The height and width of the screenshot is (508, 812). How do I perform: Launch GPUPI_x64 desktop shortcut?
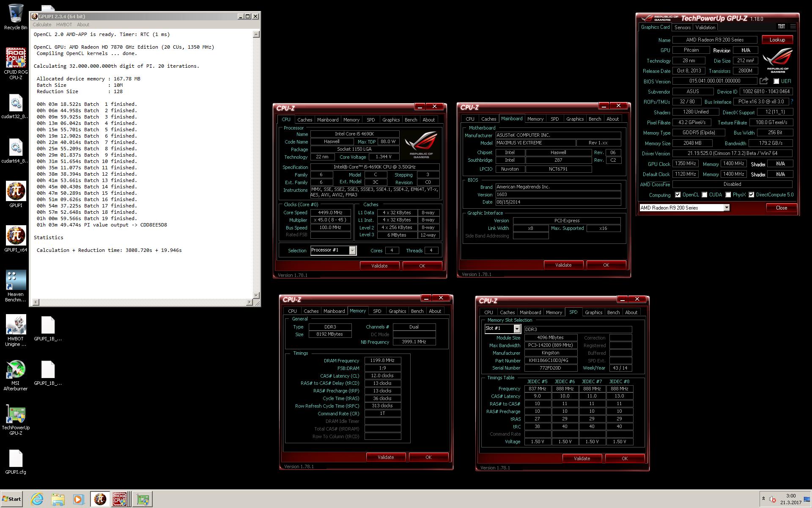[x=15, y=239]
